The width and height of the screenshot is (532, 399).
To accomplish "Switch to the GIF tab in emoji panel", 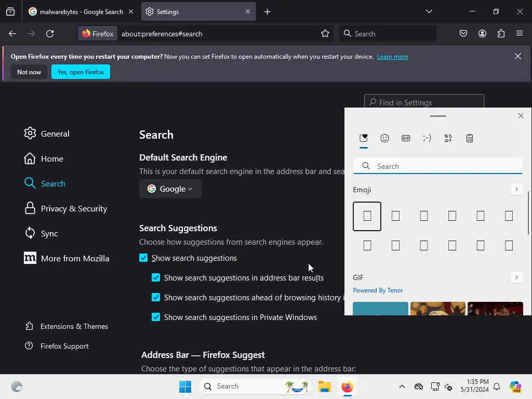I will (406, 138).
